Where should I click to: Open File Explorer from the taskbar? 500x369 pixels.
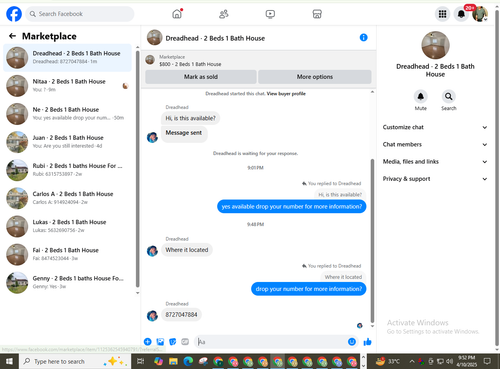pyautogui.click(x=173, y=361)
